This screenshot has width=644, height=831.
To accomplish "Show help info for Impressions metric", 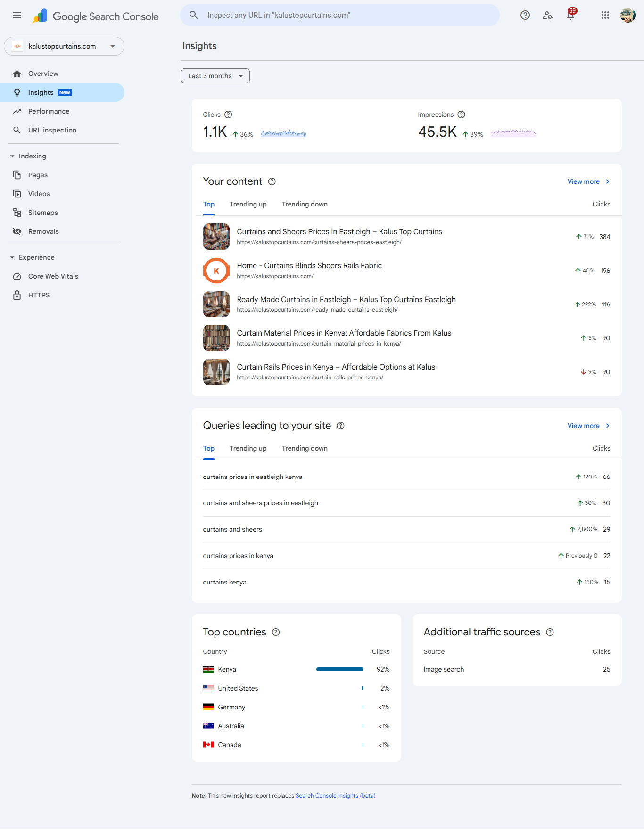I will [x=462, y=115].
